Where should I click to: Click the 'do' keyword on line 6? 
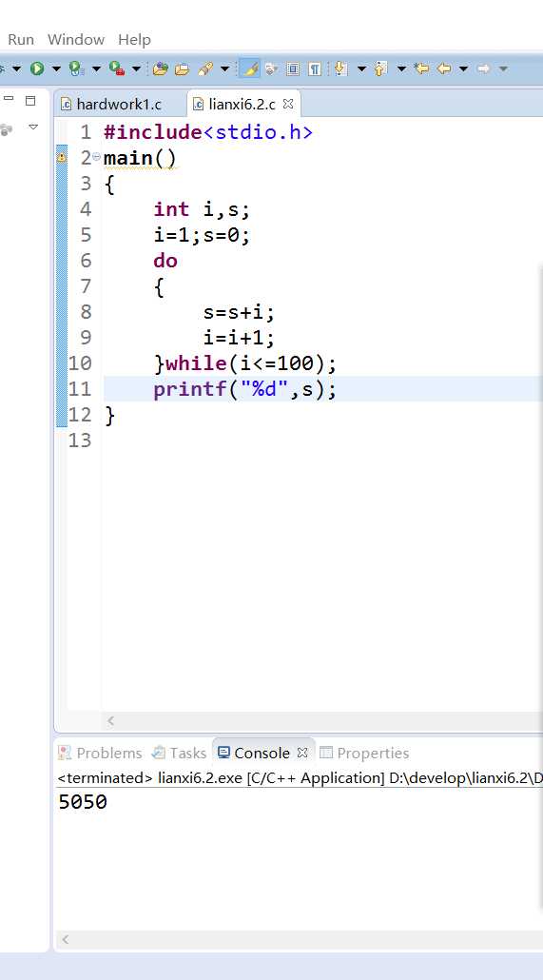(165, 261)
